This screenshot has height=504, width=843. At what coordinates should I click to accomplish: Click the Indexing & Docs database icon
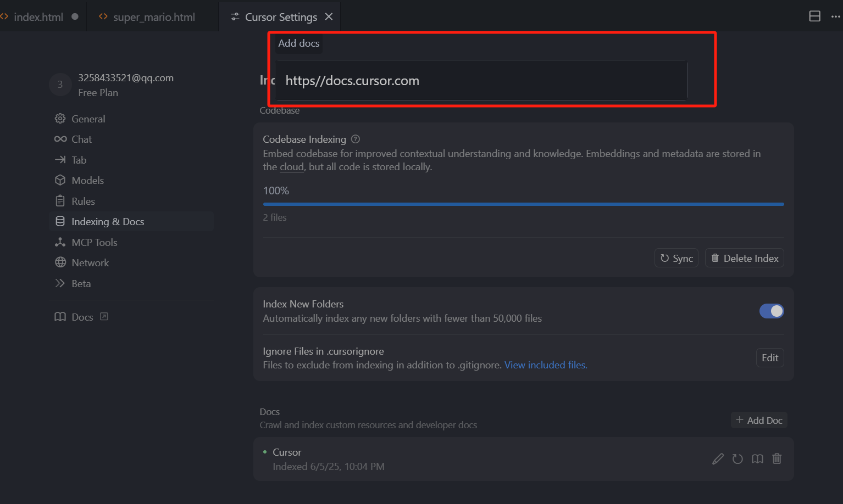tap(60, 221)
